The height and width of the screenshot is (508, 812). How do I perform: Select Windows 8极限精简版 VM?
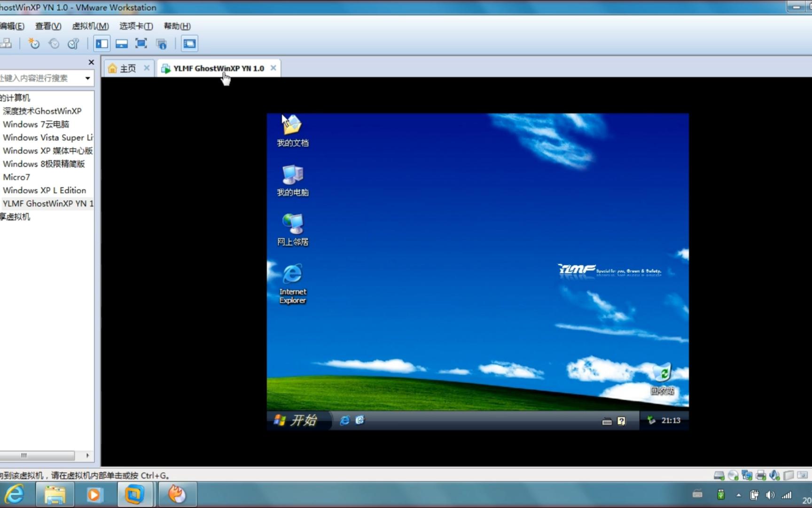(x=44, y=164)
